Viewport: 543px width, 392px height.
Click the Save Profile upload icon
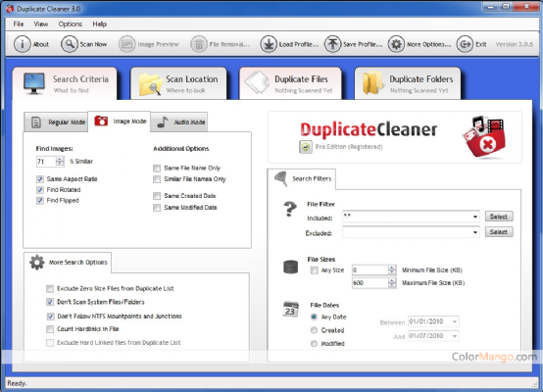[332, 44]
